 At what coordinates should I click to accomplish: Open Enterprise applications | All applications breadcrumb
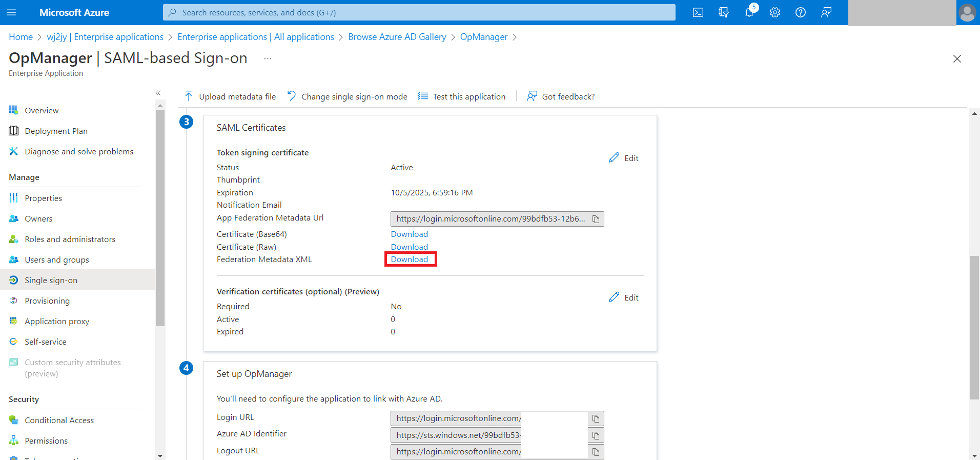click(x=256, y=37)
